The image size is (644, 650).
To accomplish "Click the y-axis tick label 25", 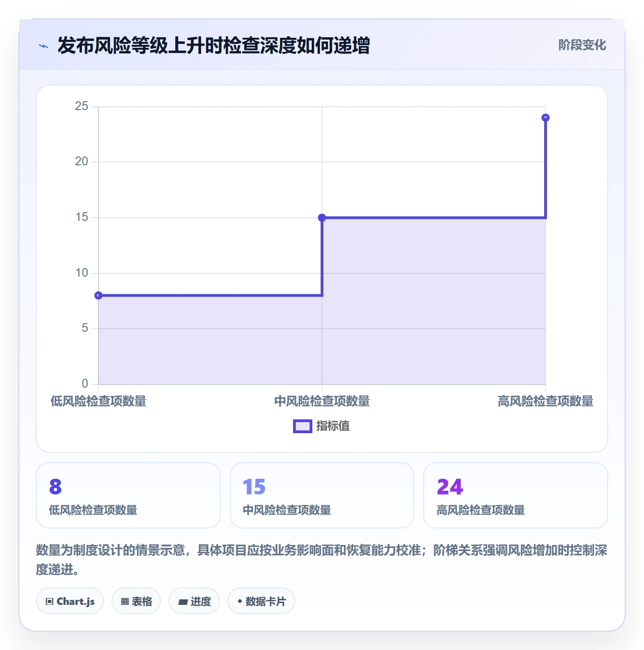I will click(81, 106).
